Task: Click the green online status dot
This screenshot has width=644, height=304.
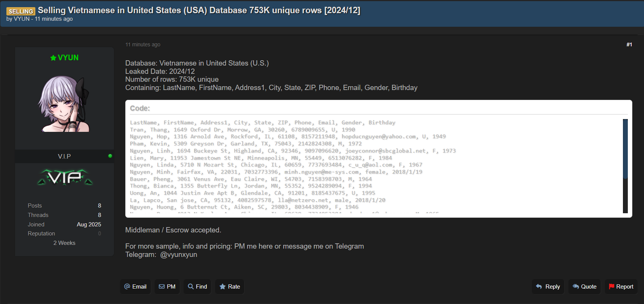Action: (110, 156)
